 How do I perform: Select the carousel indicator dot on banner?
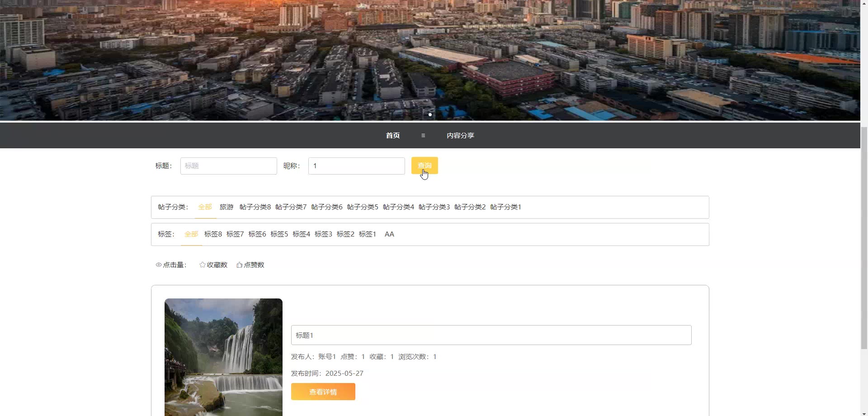[x=430, y=115]
